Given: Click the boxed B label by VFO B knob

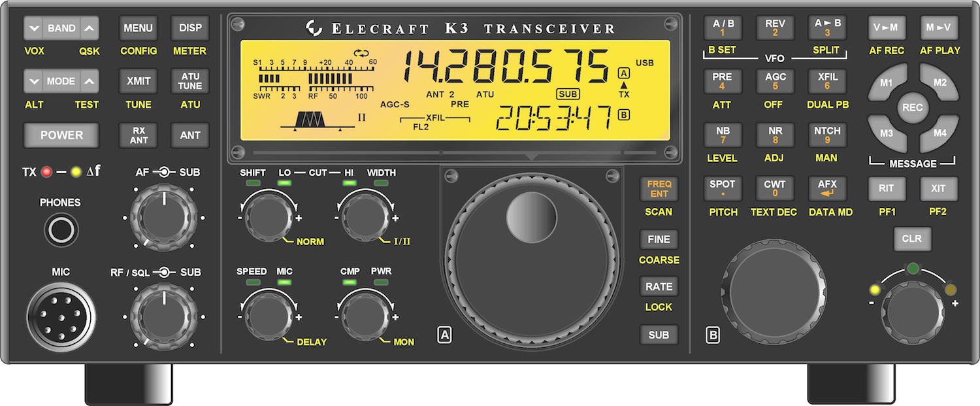Looking at the screenshot, I should 713,335.
